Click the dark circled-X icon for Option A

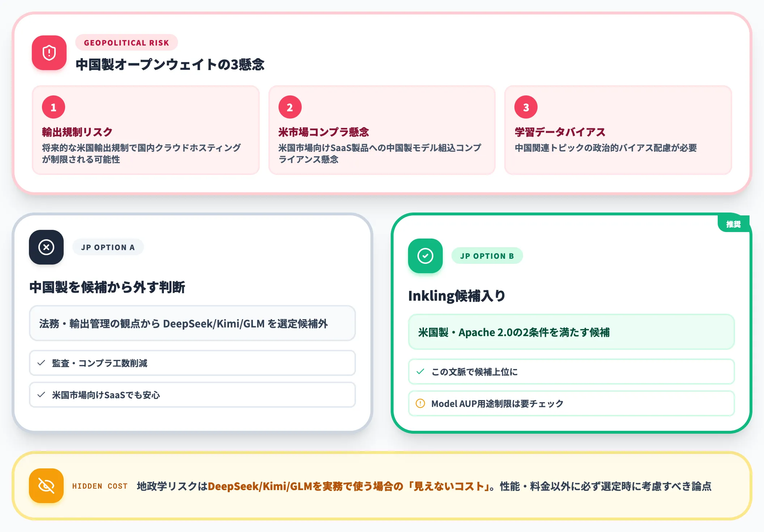46,247
